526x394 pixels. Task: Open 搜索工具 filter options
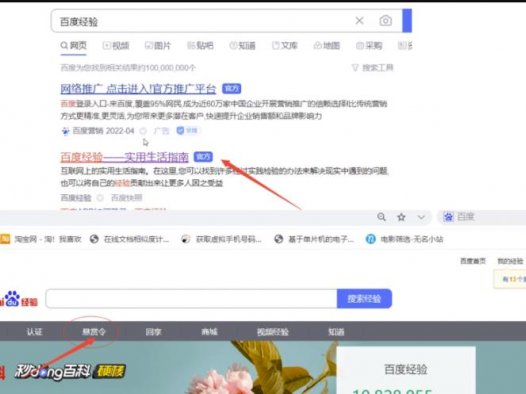[372, 68]
